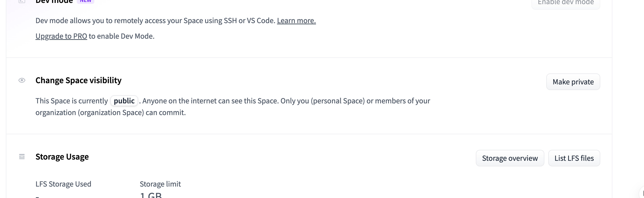Click the Storage Usage heading
Viewport: 644px width, 198px height.
click(62, 157)
